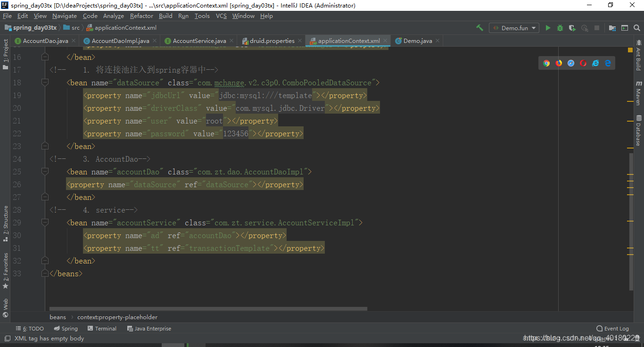The width and height of the screenshot is (644, 347).
Task: Click applicationContext.xml in navigation bar
Action: coord(122,28)
